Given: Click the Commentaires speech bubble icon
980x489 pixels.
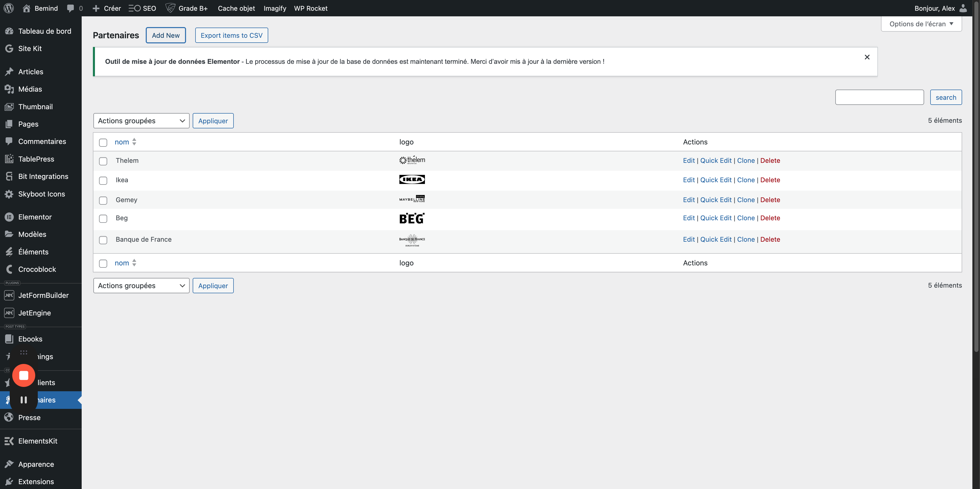Looking at the screenshot, I should point(9,141).
